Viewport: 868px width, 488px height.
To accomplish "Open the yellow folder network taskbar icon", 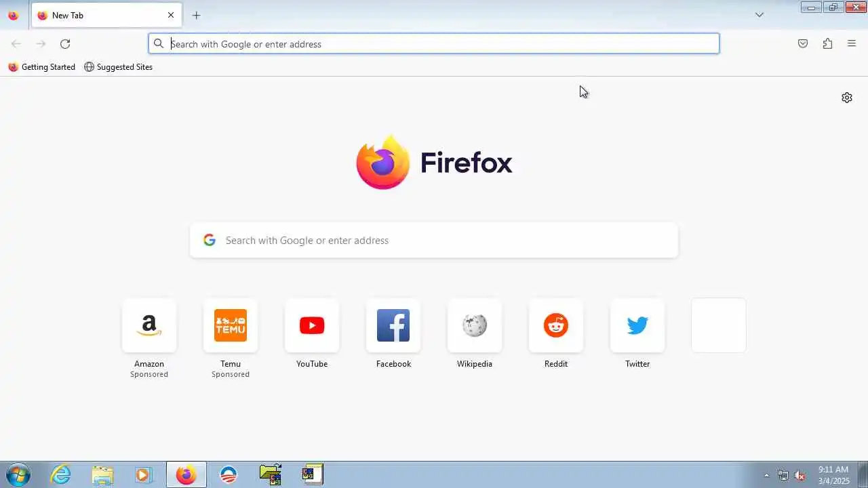I will [x=271, y=474].
